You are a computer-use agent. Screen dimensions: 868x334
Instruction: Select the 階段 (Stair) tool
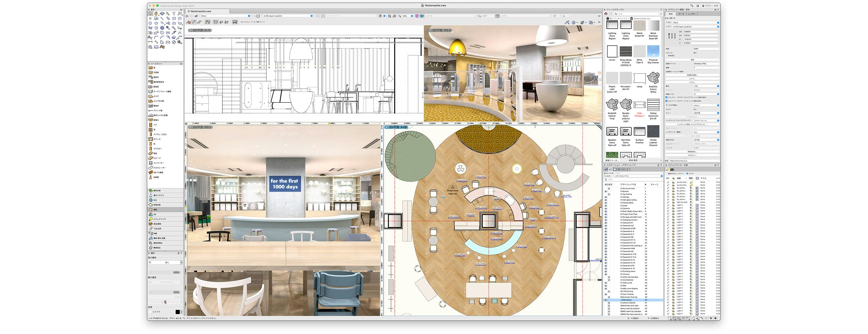(x=150, y=153)
